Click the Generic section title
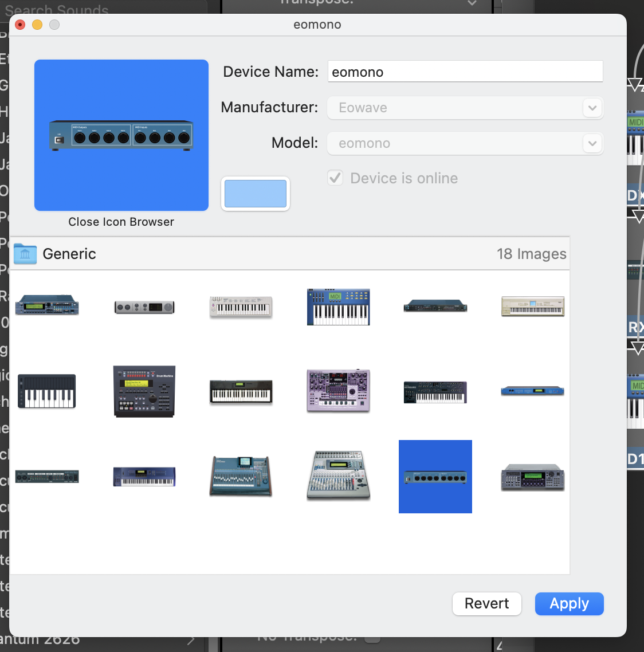644x652 pixels. pos(69,254)
